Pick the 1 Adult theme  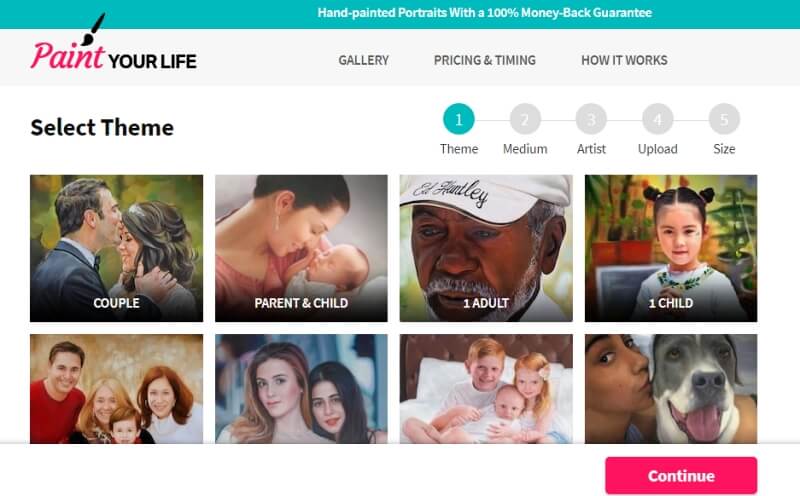(x=486, y=248)
